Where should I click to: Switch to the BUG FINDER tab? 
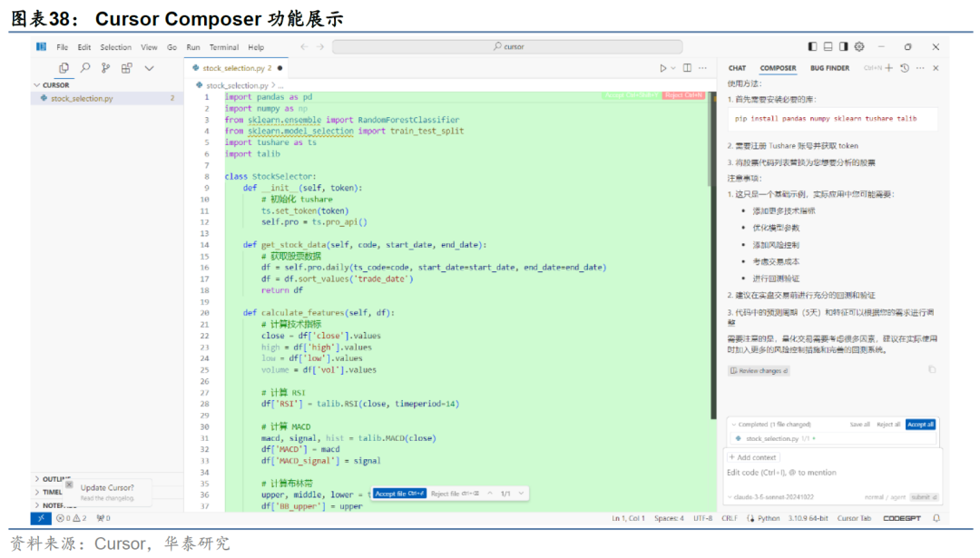tap(829, 68)
